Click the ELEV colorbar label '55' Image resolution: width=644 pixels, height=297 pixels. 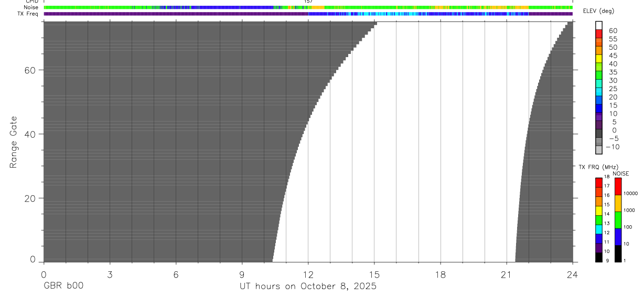(613, 39)
